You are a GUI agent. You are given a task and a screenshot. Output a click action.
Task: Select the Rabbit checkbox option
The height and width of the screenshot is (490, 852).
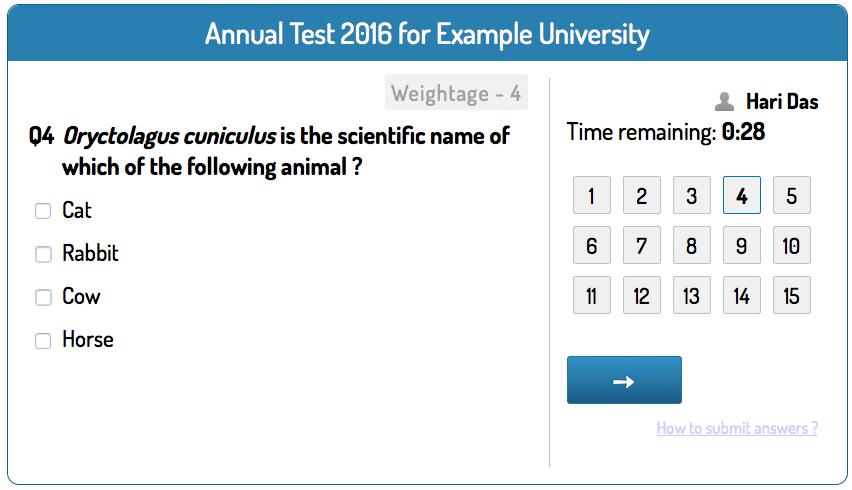click(x=43, y=254)
